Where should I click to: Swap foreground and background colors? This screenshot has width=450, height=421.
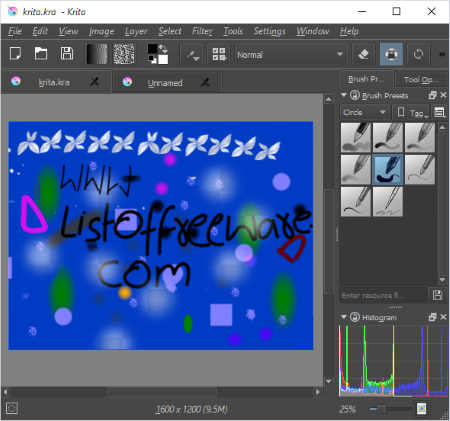tap(163, 48)
